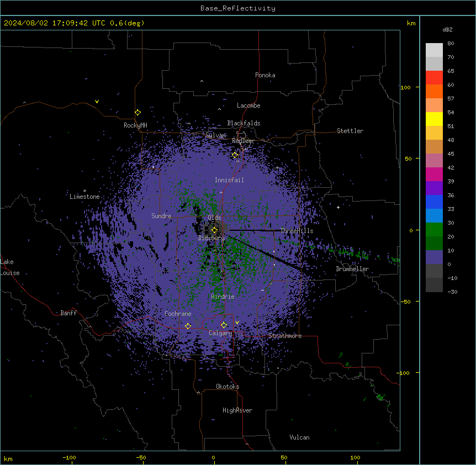Click the Innisfail city label
The height and width of the screenshot is (465, 476).
click(x=229, y=180)
